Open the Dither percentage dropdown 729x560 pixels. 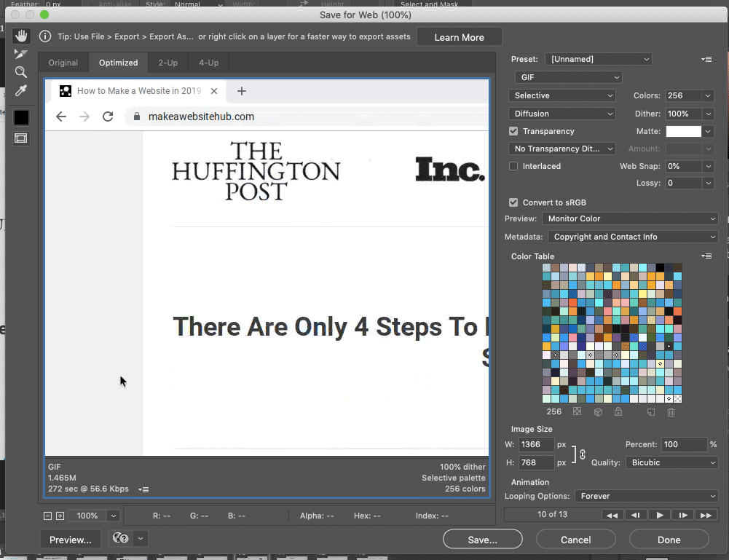tap(708, 114)
